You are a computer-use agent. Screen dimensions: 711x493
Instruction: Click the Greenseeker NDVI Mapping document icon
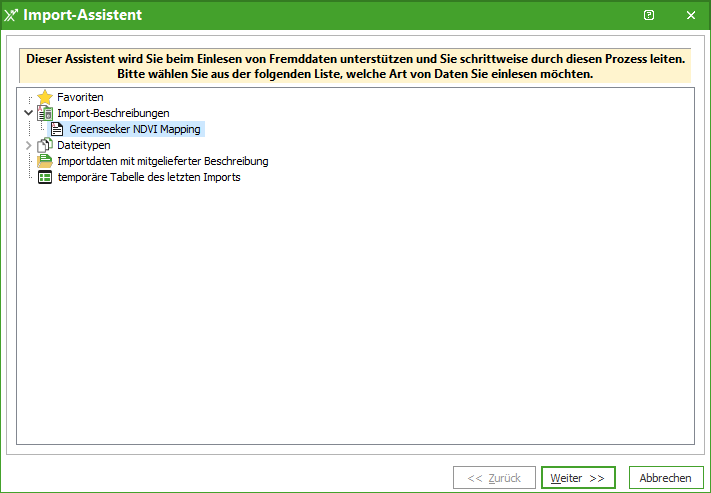click(58, 130)
